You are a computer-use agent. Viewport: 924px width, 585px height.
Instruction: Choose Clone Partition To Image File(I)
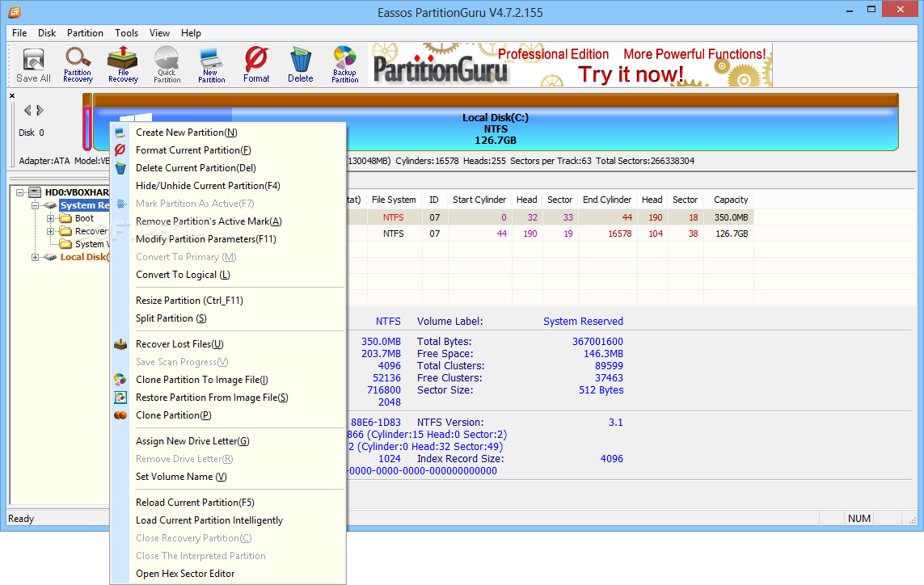(x=227, y=380)
